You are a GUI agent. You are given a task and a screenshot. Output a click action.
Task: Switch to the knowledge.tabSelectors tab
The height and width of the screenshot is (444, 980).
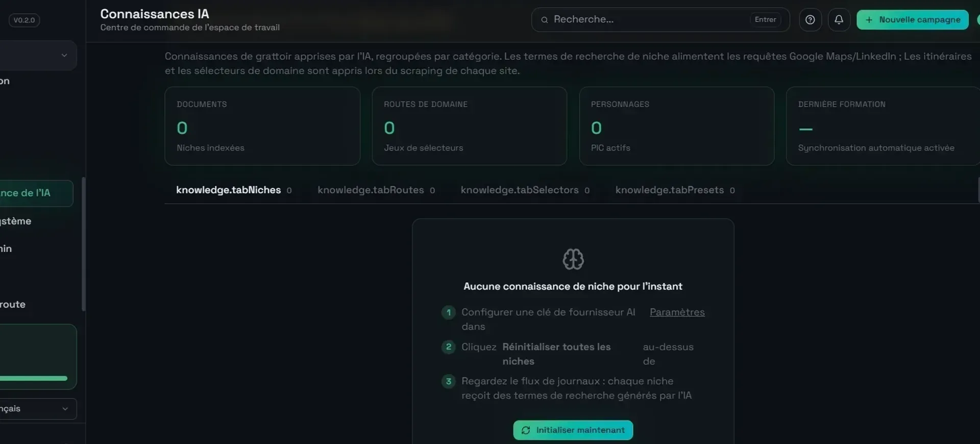pyautogui.click(x=525, y=190)
